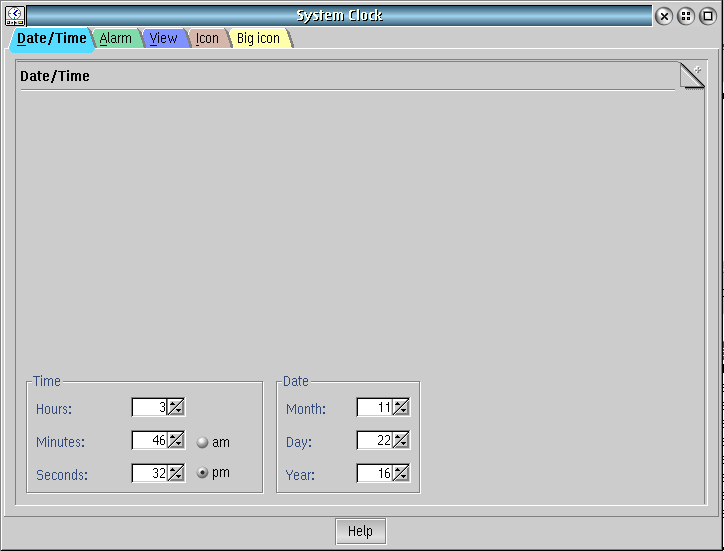Click the 'Month:' label
This screenshot has height=551, width=724.
(306, 409)
